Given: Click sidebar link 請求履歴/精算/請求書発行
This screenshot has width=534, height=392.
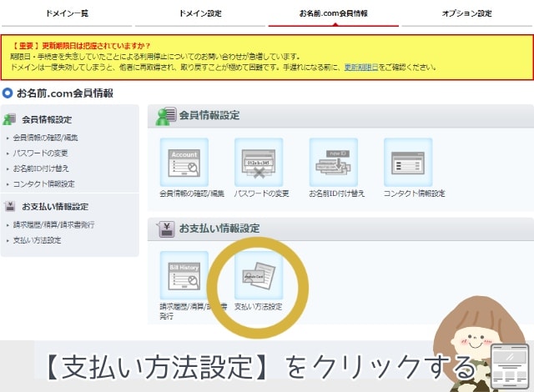Looking at the screenshot, I should (x=53, y=224).
